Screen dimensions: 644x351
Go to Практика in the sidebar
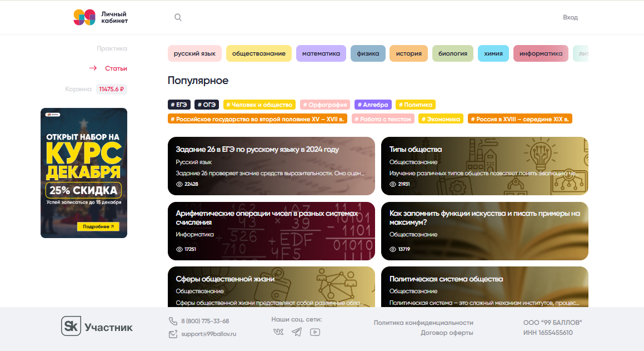point(112,48)
